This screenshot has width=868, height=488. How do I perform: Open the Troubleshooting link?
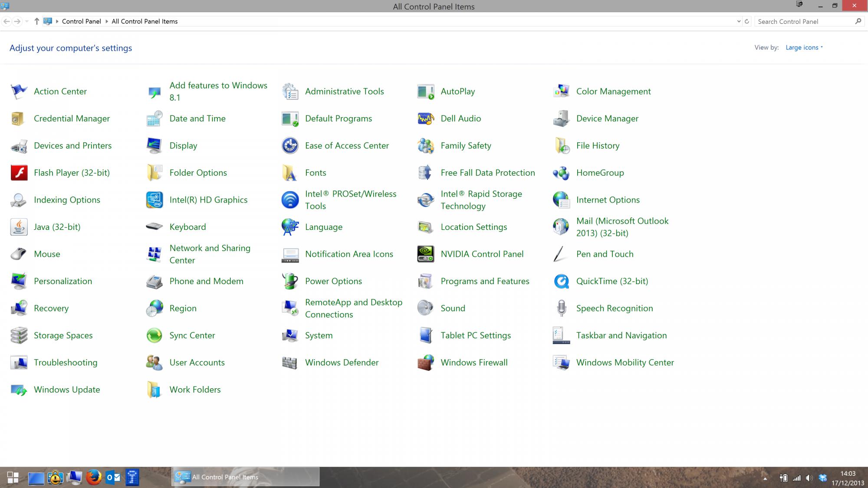point(66,363)
